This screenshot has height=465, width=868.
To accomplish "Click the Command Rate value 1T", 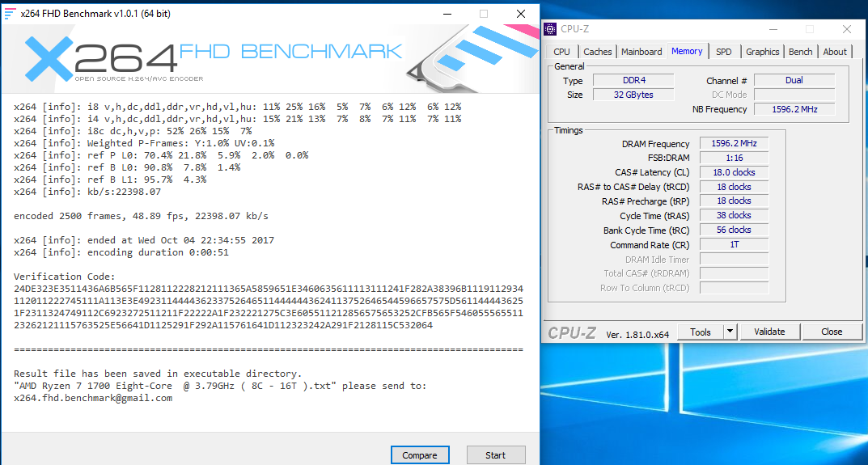I will [734, 244].
